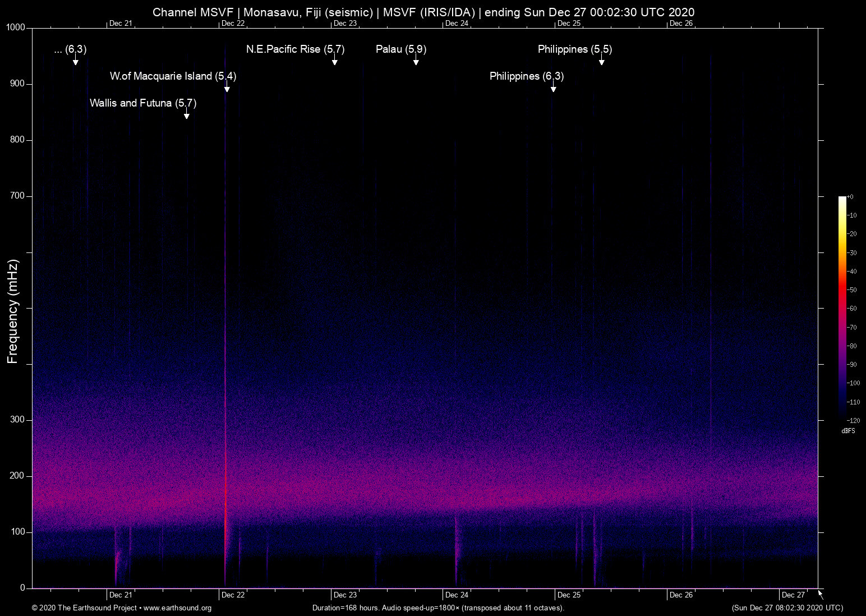Select Dec 24 on the top time axis
This screenshot has height=616, width=866.
pyautogui.click(x=457, y=24)
